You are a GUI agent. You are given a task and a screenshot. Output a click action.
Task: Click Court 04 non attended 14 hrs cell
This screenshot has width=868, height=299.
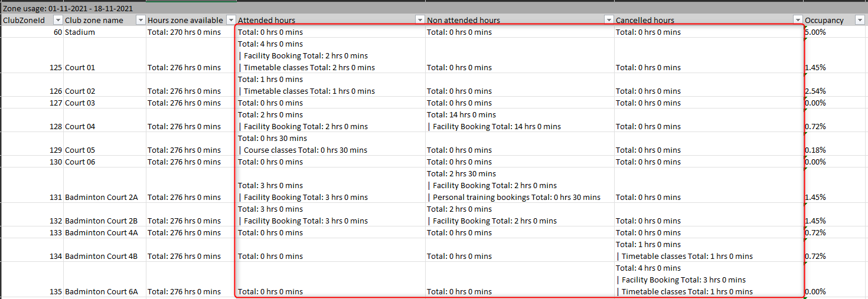(x=519, y=121)
